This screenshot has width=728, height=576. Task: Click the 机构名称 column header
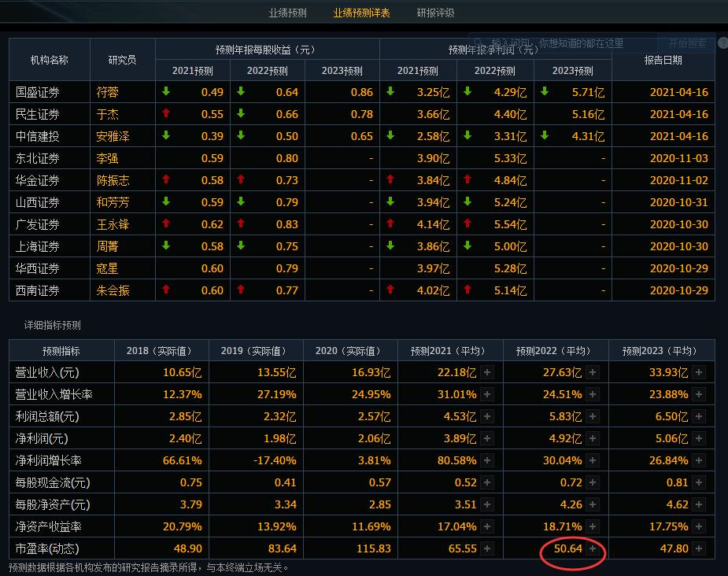[x=50, y=60]
